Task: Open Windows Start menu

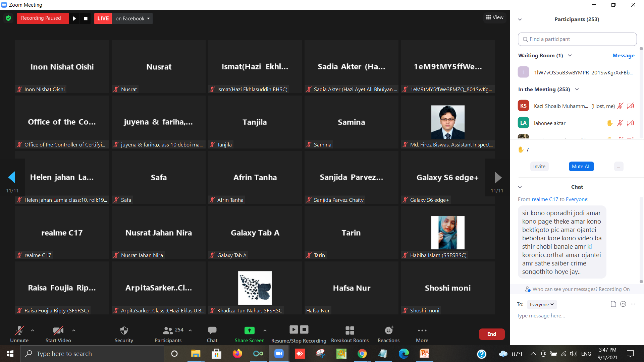Action: point(10,354)
